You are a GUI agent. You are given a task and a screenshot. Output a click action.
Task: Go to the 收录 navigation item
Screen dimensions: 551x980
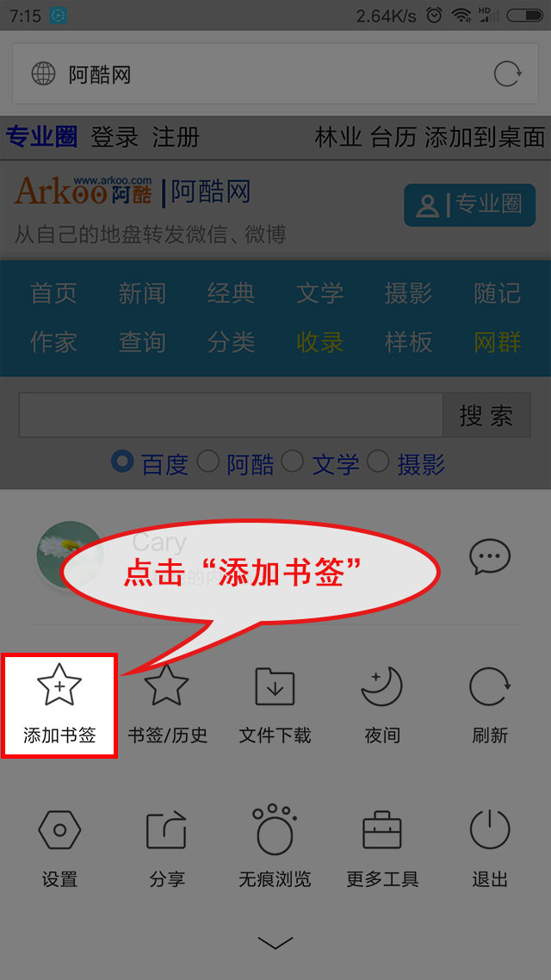320,342
